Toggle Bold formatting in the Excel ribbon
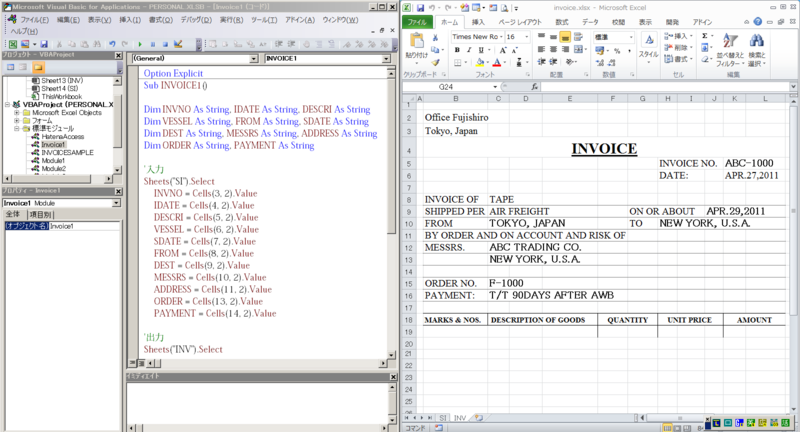The image size is (800, 432). pos(457,50)
